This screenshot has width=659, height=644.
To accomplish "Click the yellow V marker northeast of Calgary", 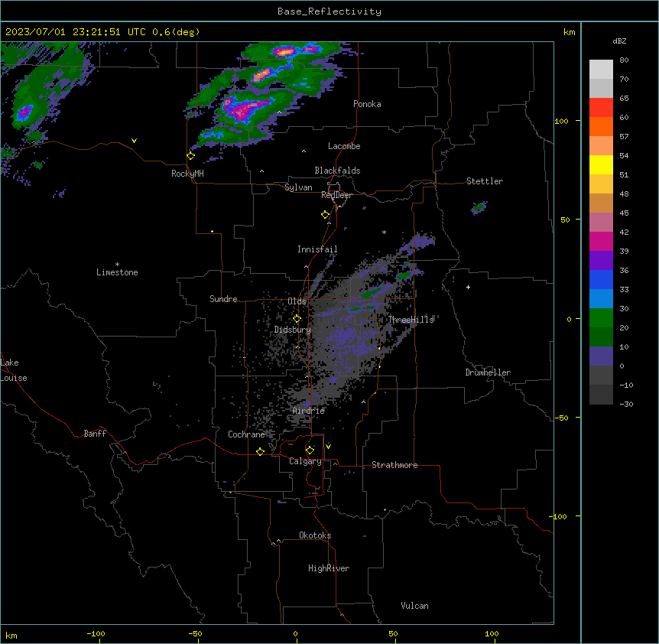I will pyautogui.click(x=328, y=447).
